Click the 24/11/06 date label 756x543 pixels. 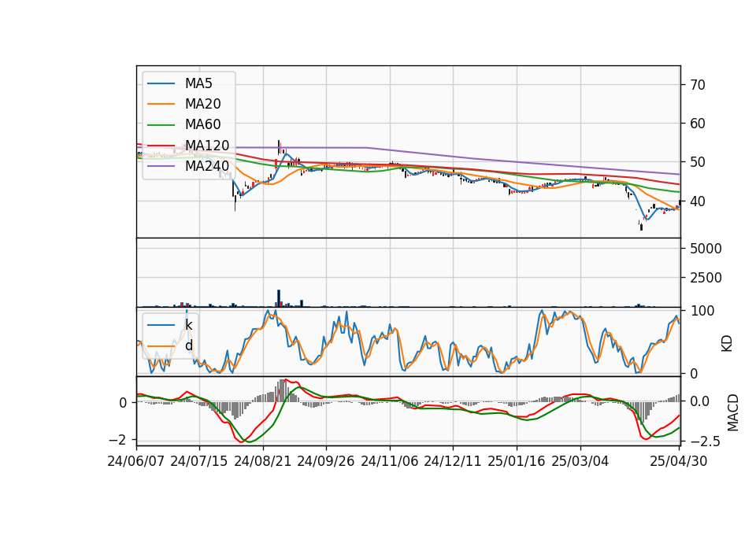[x=390, y=461]
